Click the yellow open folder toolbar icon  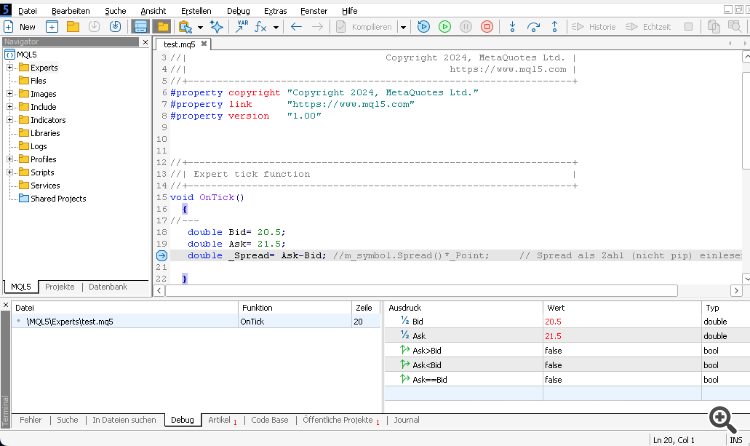click(72, 27)
